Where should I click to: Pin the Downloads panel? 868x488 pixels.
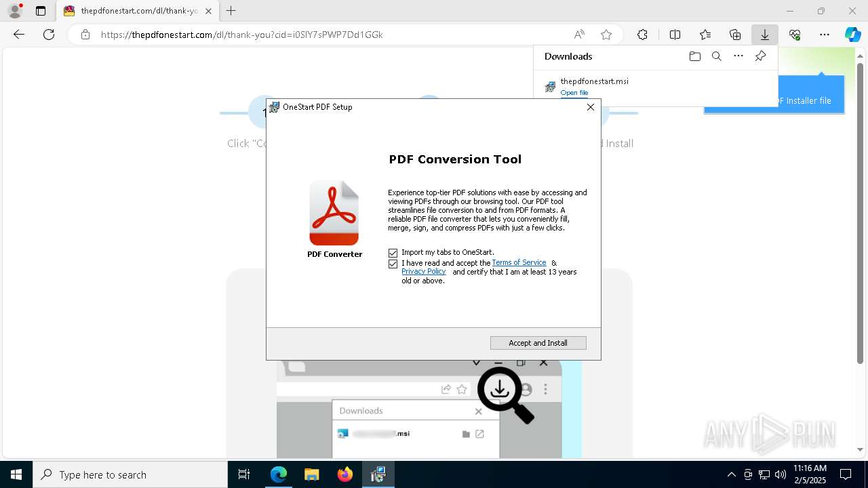(760, 56)
